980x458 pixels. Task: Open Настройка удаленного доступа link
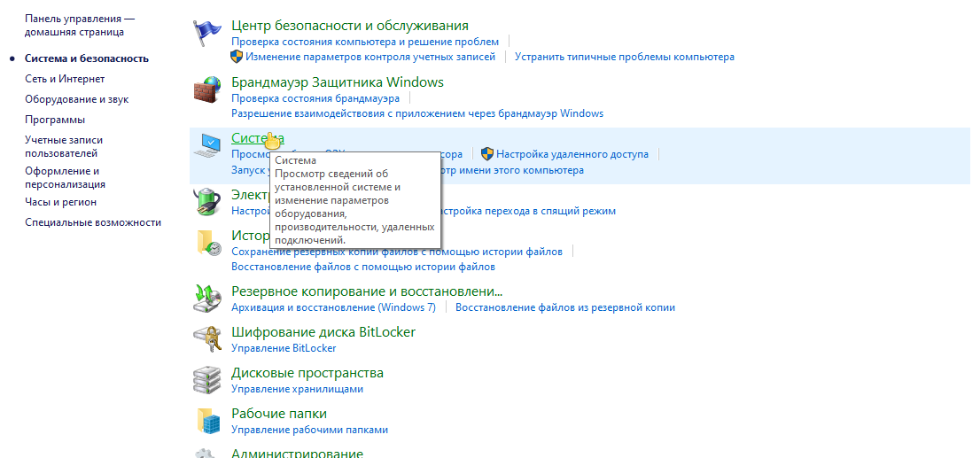point(572,154)
